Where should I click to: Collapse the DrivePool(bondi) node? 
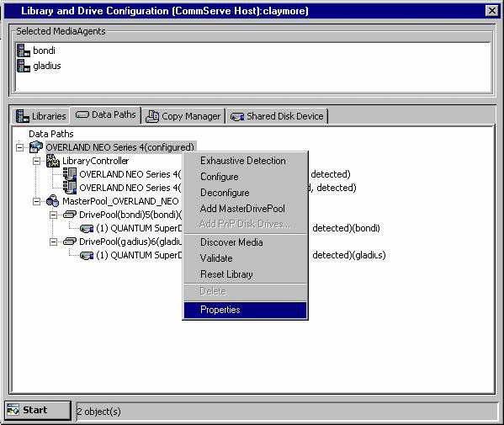[x=53, y=215]
